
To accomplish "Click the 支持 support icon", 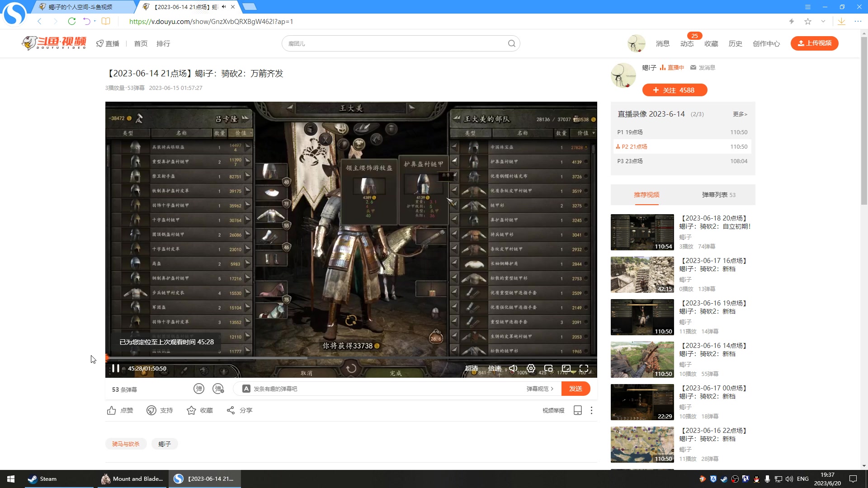I will (x=151, y=410).
